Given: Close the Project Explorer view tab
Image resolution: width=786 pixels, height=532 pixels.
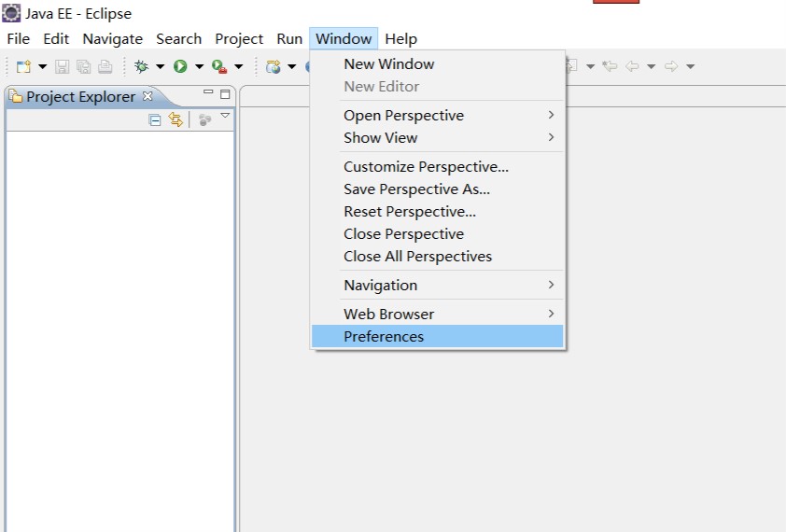Looking at the screenshot, I should click(x=147, y=96).
